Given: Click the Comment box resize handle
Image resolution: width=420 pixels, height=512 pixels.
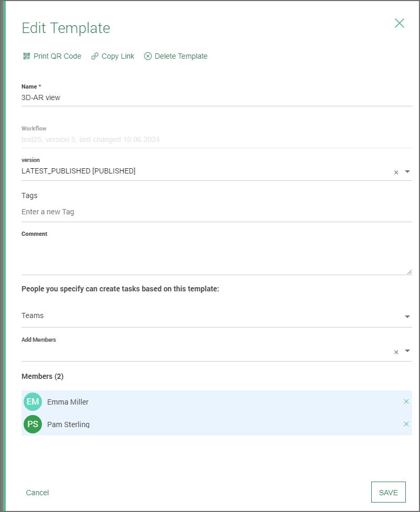Looking at the screenshot, I should 409,271.
